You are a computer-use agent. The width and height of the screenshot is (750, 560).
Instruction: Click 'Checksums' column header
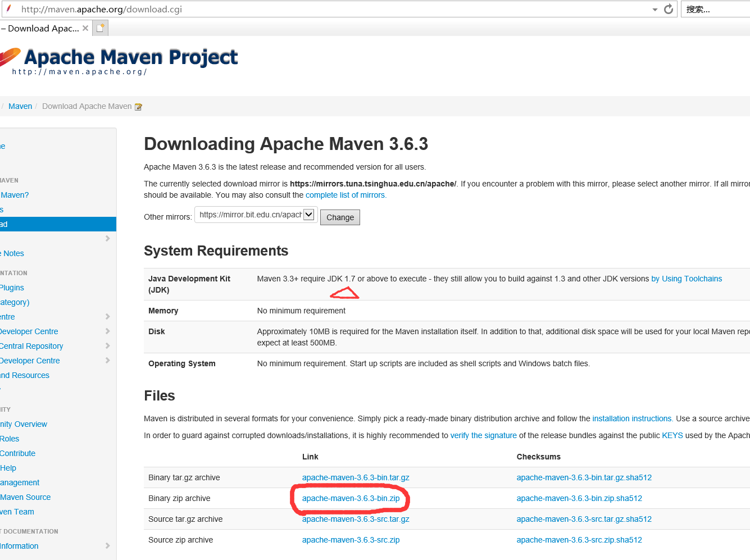coord(538,457)
